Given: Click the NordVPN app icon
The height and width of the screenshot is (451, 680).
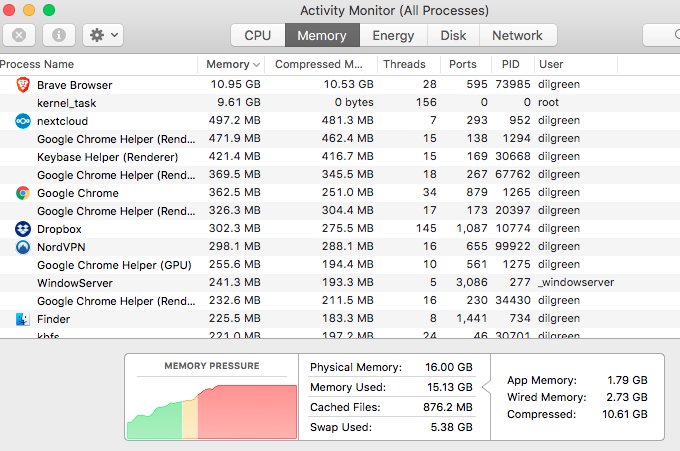Looking at the screenshot, I should point(23,247).
